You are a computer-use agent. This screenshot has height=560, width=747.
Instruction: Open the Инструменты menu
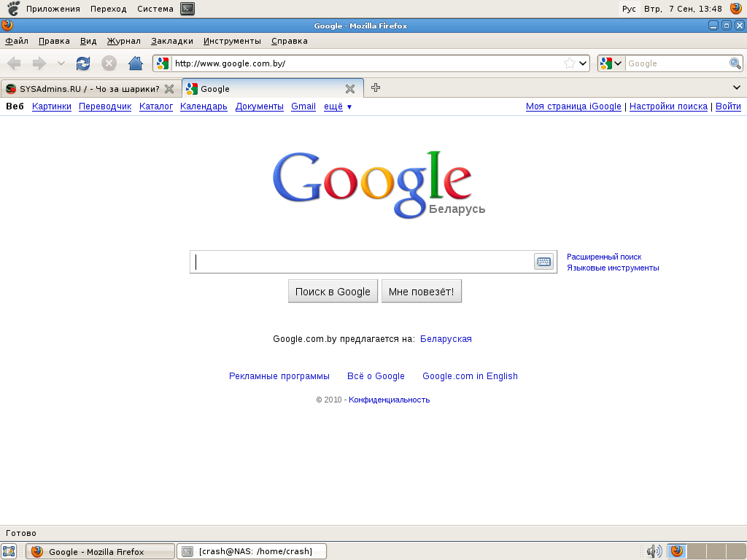(232, 41)
